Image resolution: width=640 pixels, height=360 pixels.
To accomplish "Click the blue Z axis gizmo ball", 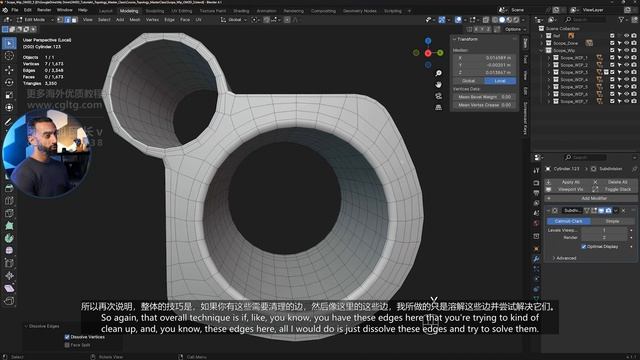I will [428, 41].
